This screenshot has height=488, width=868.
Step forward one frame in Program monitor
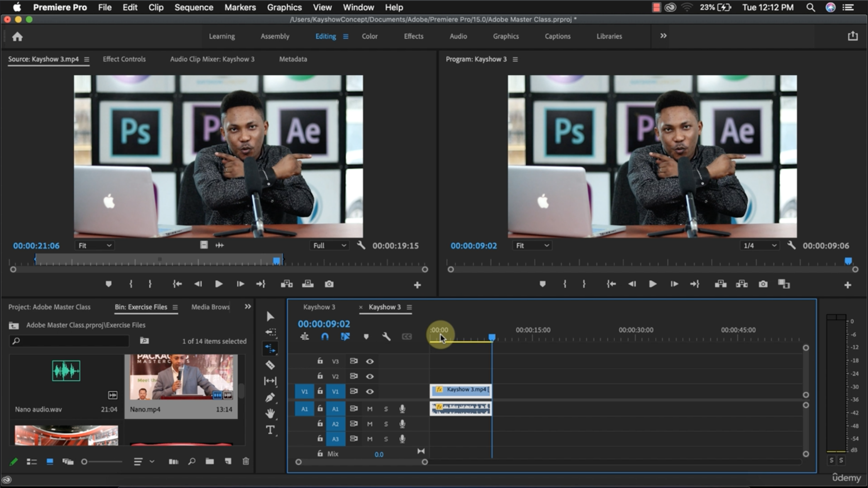(x=674, y=284)
